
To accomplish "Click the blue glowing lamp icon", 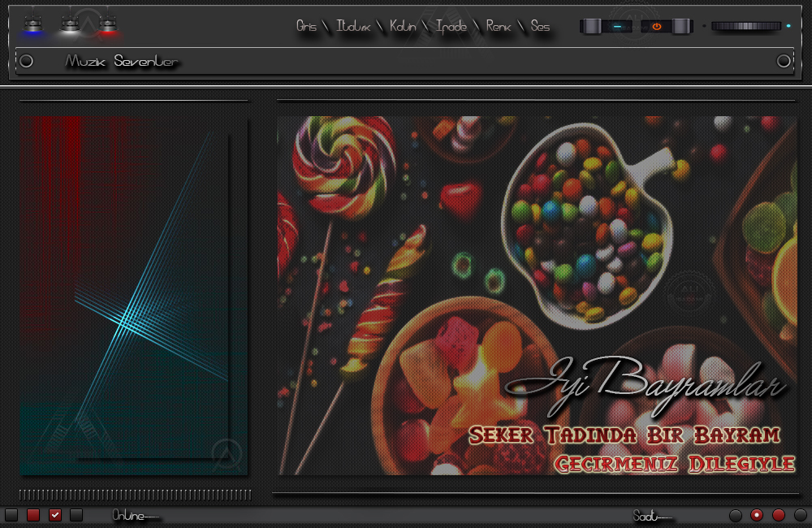I will coord(32,26).
